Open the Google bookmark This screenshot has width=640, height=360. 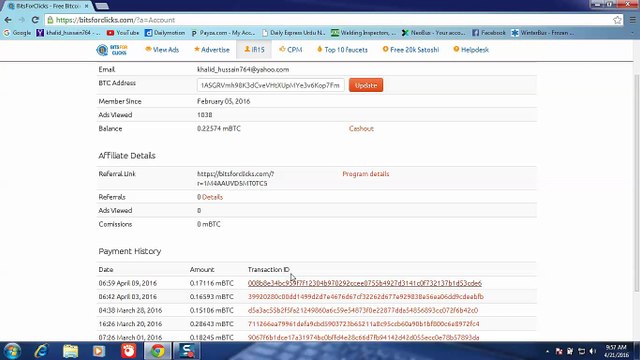click(x=17, y=33)
